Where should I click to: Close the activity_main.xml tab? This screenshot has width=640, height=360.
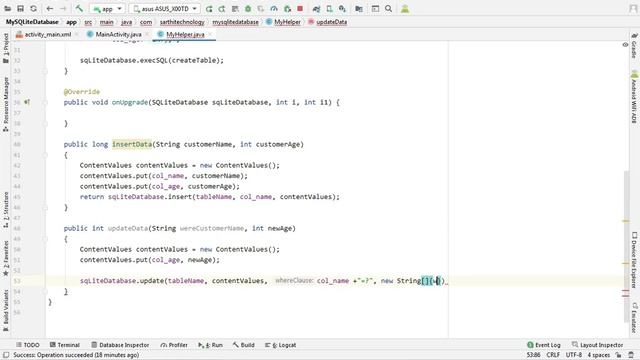(x=77, y=35)
